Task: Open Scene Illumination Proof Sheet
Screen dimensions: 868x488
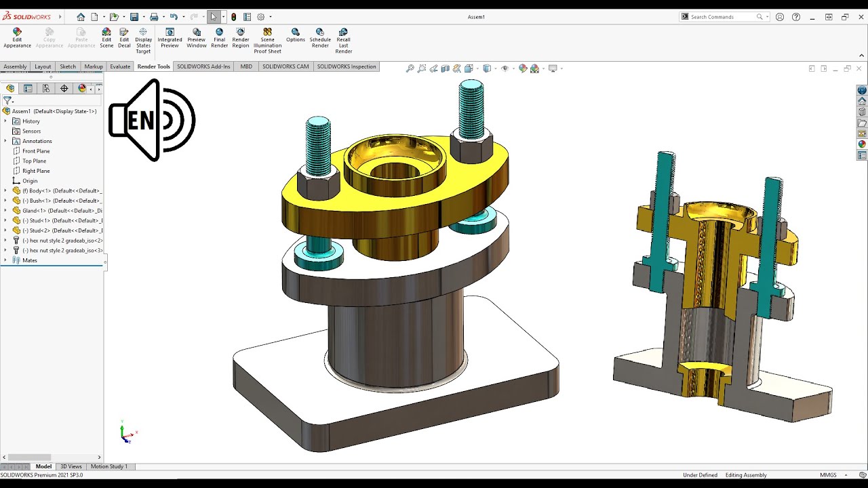Action: (267, 41)
